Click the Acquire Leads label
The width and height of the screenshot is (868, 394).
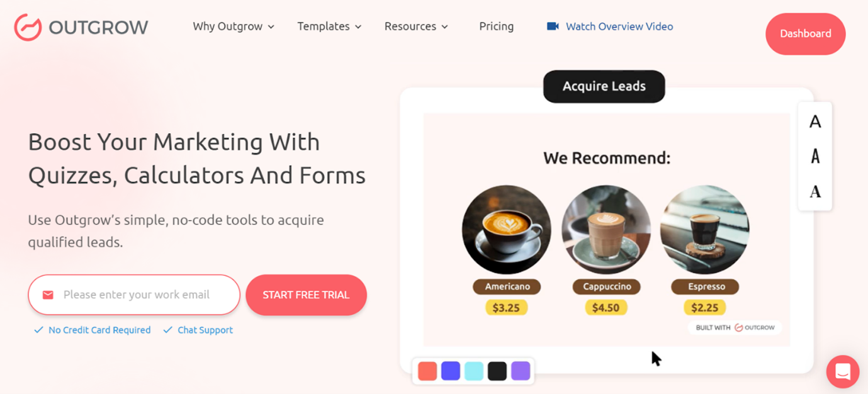(604, 86)
